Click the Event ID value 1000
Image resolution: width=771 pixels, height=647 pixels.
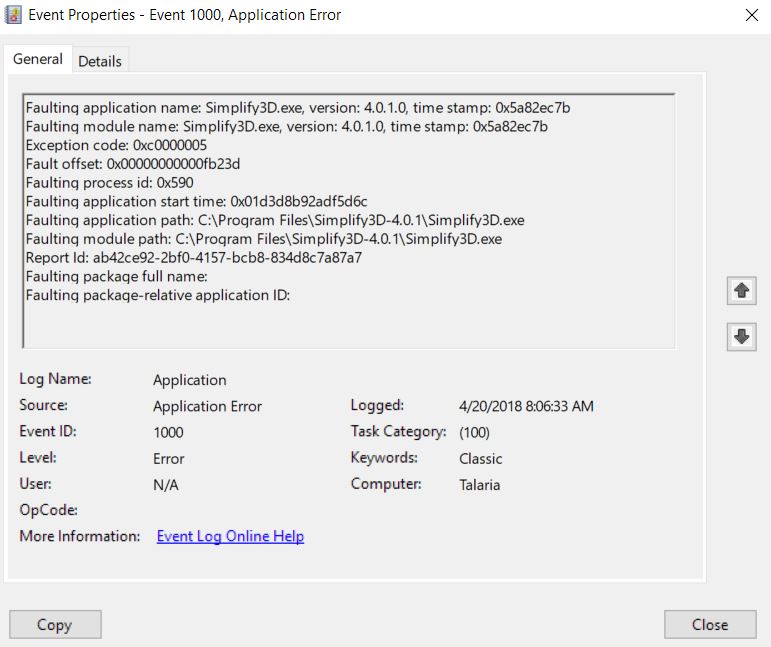(168, 432)
